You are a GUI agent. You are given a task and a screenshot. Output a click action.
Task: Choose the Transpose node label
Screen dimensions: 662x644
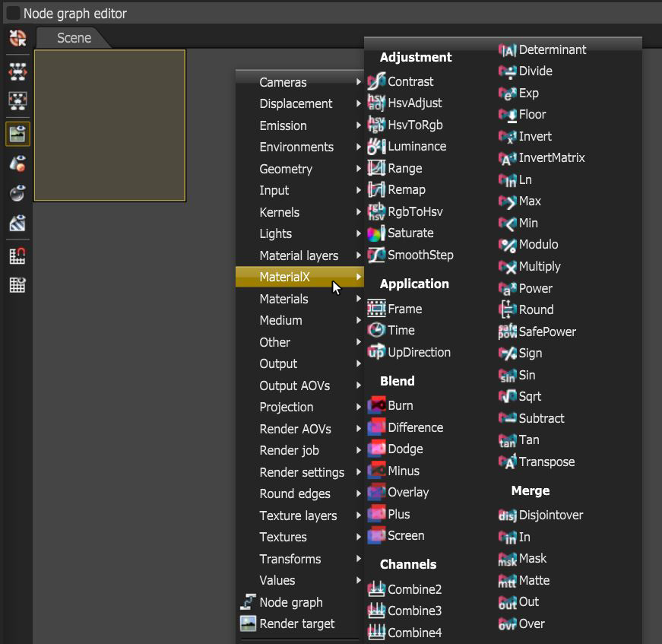pos(546,462)
